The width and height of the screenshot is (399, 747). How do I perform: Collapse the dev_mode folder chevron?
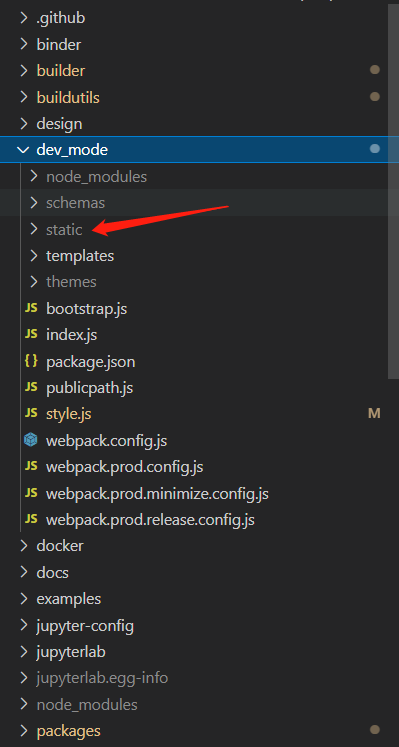[23, 150]
